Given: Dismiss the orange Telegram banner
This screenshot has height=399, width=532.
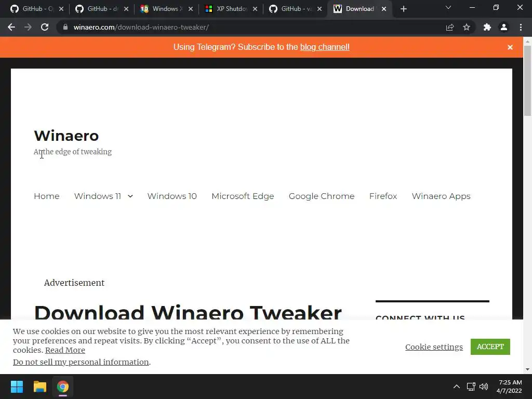Looking at the screenshot, I should [510, 47].
